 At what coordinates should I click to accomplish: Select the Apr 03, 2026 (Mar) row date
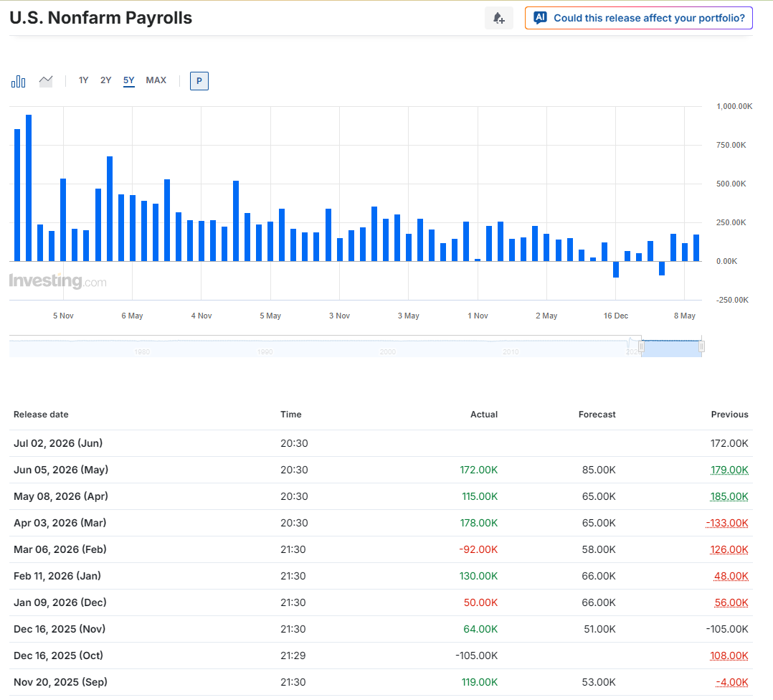coord(60,523)
